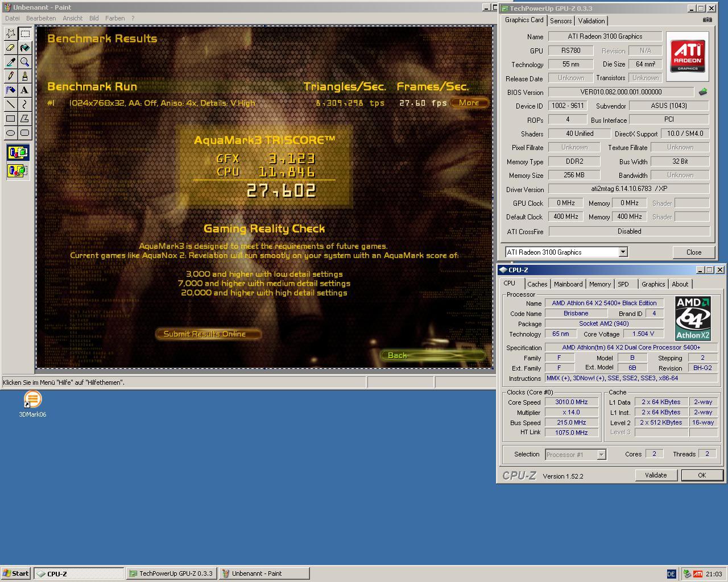This screenshot has height=582, width=728.
Task: Open the Graphics tab in CPU-Z
Action: [x=653, y=284]
